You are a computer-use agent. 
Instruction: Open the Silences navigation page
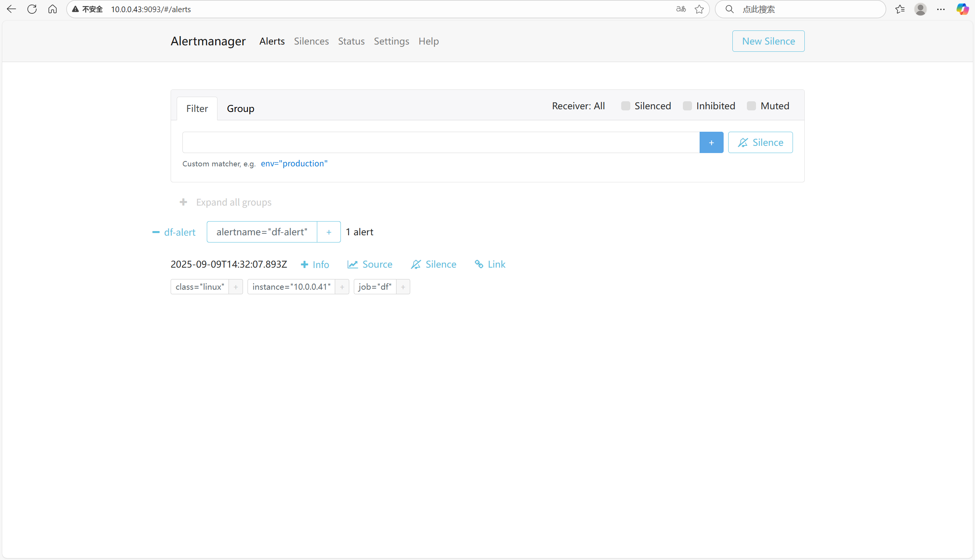click(311, 41)
